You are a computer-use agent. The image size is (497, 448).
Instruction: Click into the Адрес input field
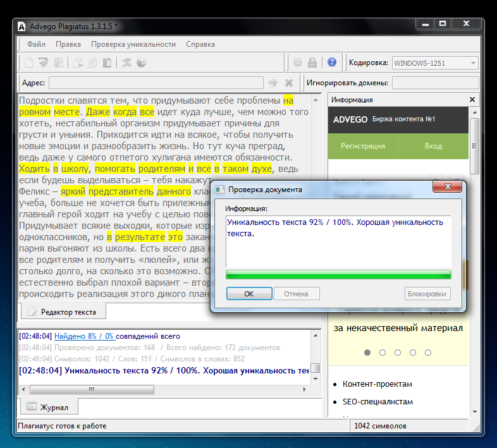[156, 83]
